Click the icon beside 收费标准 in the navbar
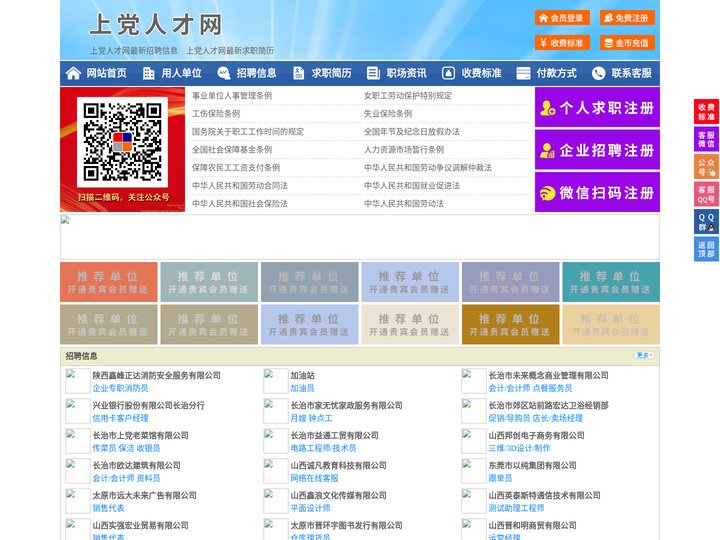720x540 pixels. tap(448, 73)
